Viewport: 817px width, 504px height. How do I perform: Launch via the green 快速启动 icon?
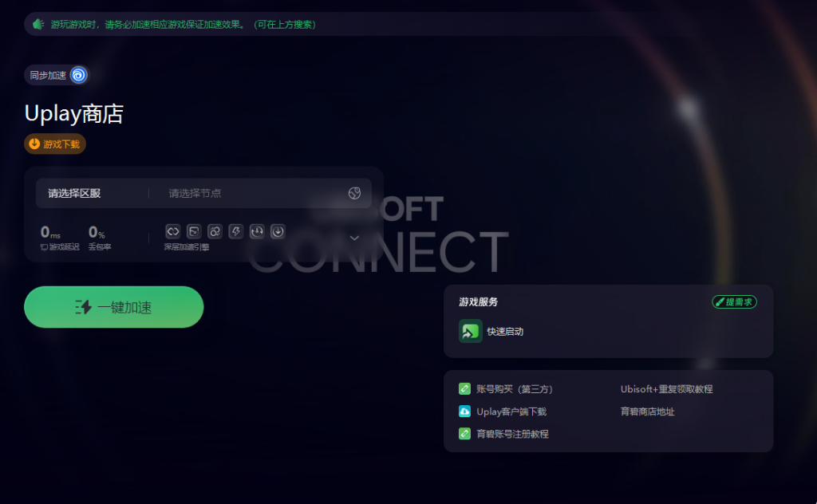(471, 331)
